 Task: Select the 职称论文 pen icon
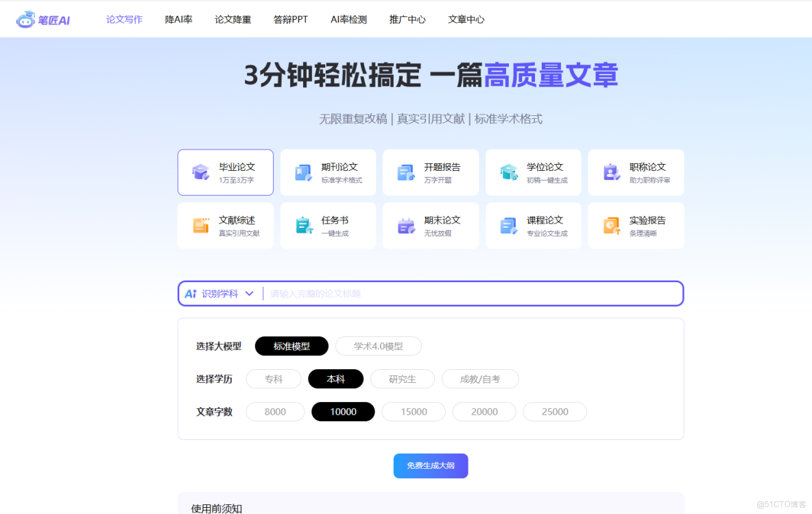tap(610, 172)
